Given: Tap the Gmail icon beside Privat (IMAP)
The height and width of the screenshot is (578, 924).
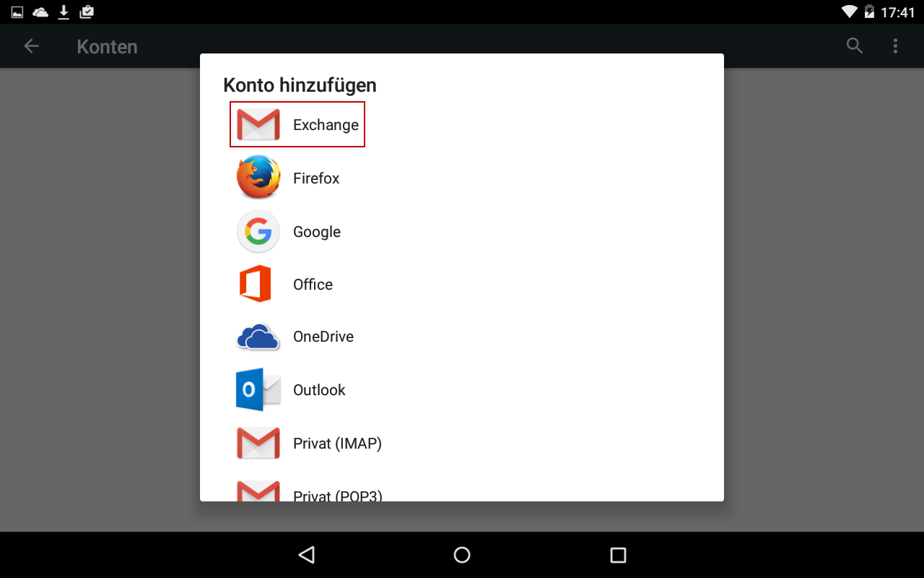Looking at the screenshot, I should [x=258, y=443].
